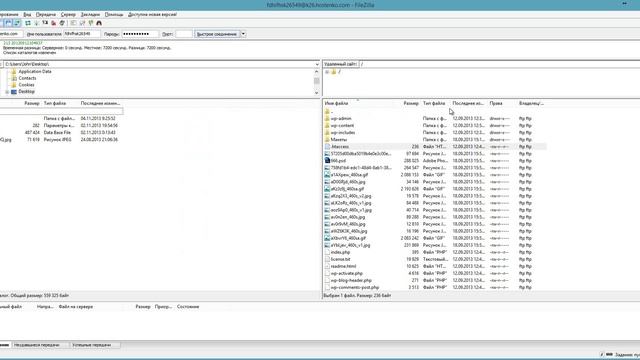Toggle processing of the transfer queue
Viewport: 640px width, 360px height.
(36, 23)
